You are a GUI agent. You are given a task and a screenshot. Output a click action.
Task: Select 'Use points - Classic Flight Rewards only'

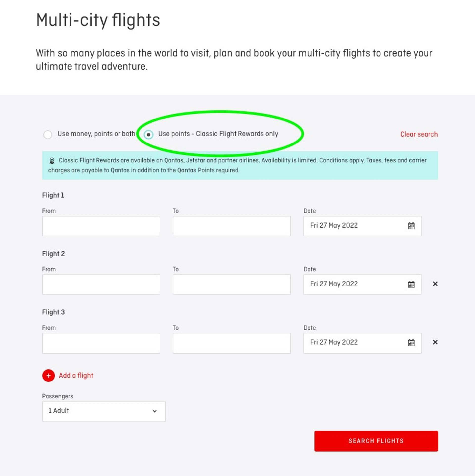click(x=149, y=134)
